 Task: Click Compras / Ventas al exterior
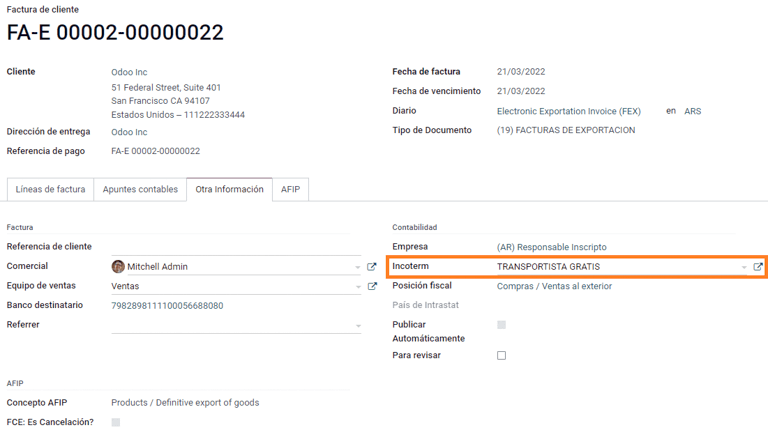pos(554,286)
